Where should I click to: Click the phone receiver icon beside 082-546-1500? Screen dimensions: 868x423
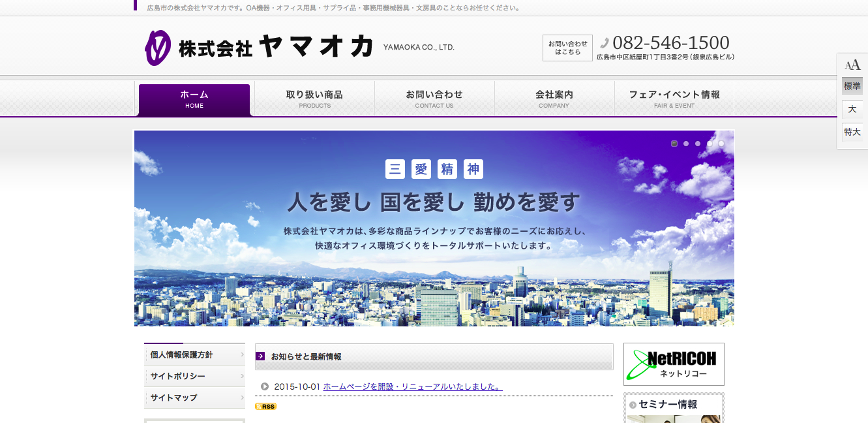point(604,42)
